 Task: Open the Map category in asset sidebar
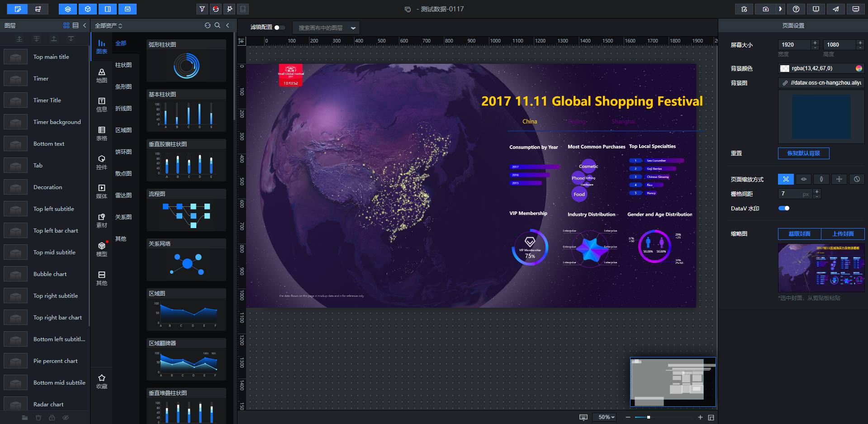102,76
